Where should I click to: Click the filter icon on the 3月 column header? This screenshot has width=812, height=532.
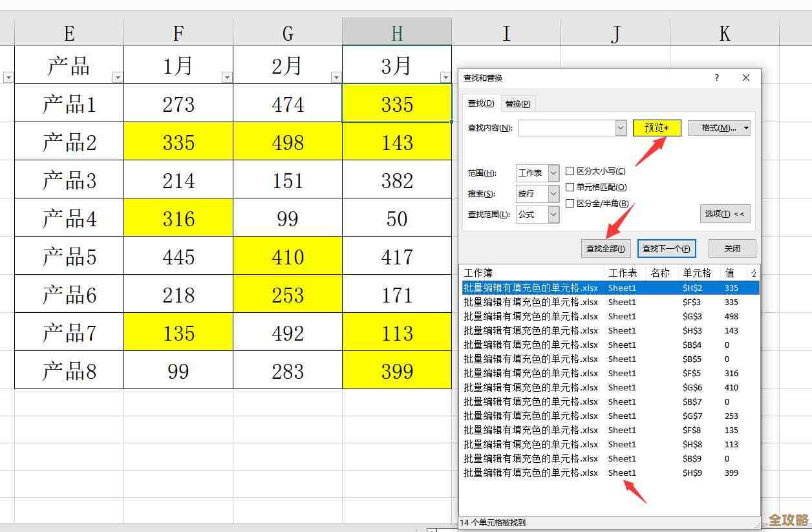click(445, 77)
